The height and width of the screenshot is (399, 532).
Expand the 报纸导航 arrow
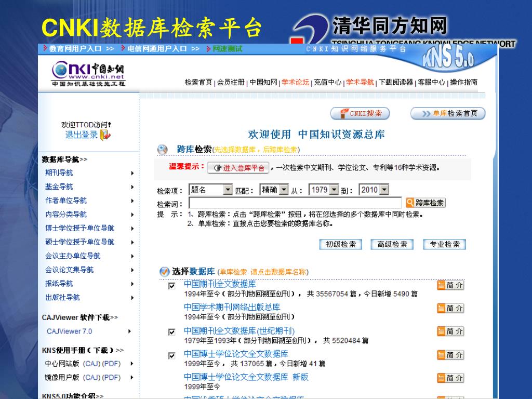coord(132,284)
